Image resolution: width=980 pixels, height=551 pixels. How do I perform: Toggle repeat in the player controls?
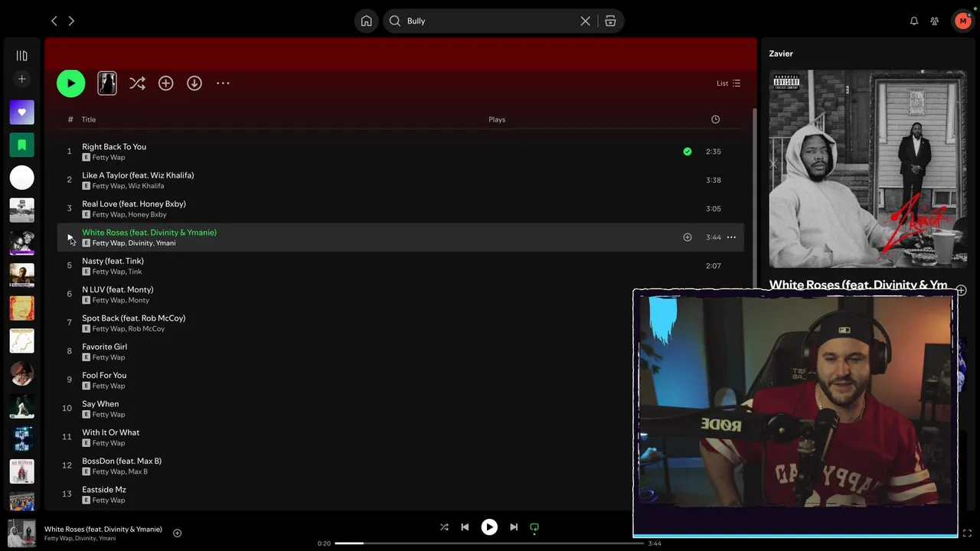pyautogui.click(x=534, y=527)
